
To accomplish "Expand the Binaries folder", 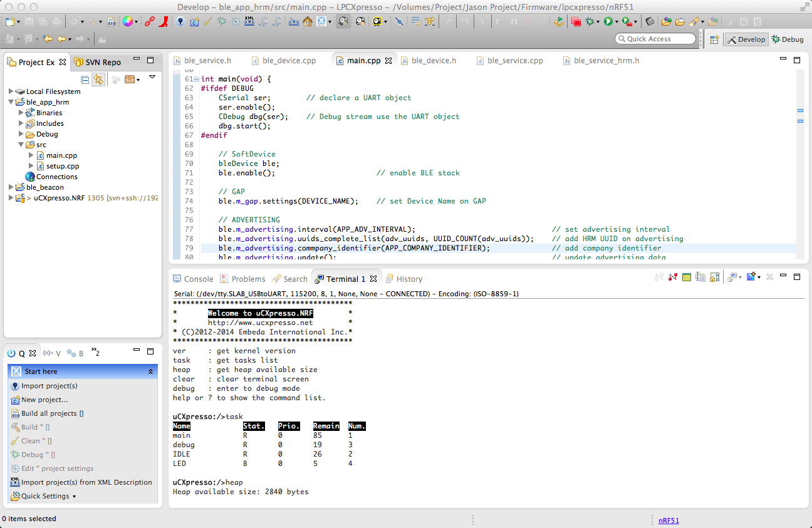I will point(21,113).
